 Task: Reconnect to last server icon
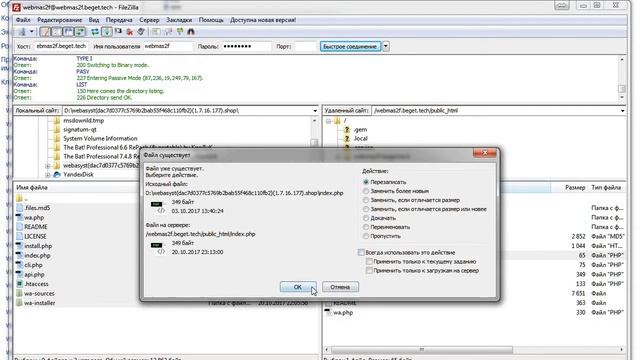141,32
